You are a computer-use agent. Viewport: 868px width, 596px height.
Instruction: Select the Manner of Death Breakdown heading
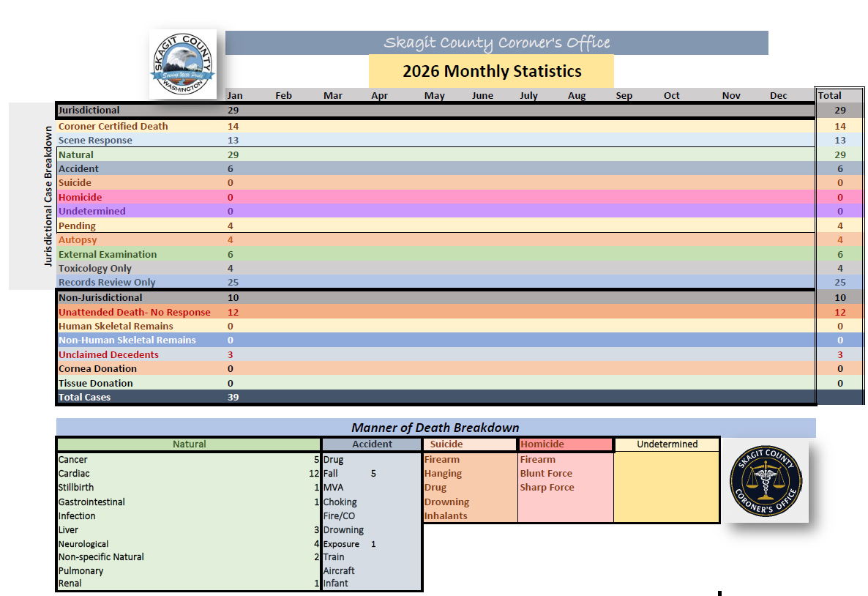(435, 428)
